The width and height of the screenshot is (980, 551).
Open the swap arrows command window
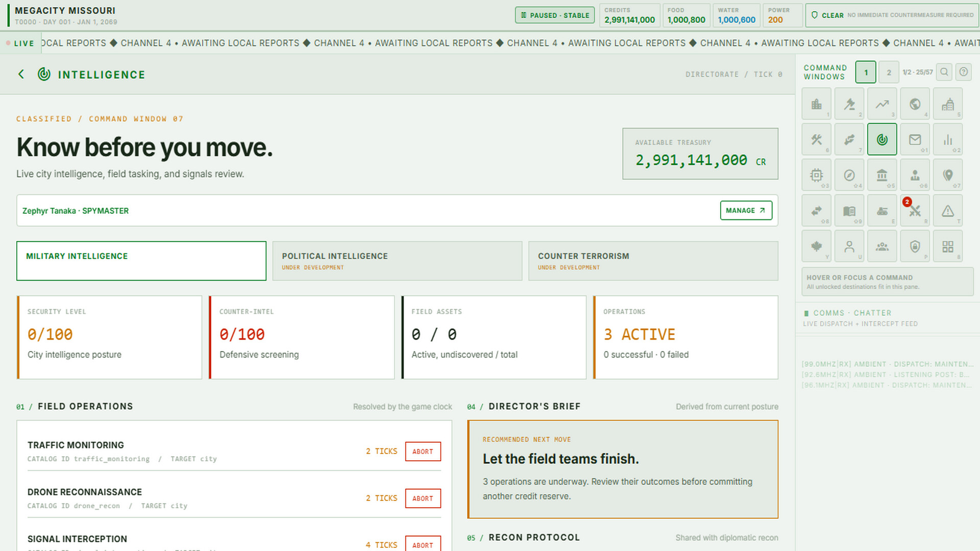coord(817,211)
